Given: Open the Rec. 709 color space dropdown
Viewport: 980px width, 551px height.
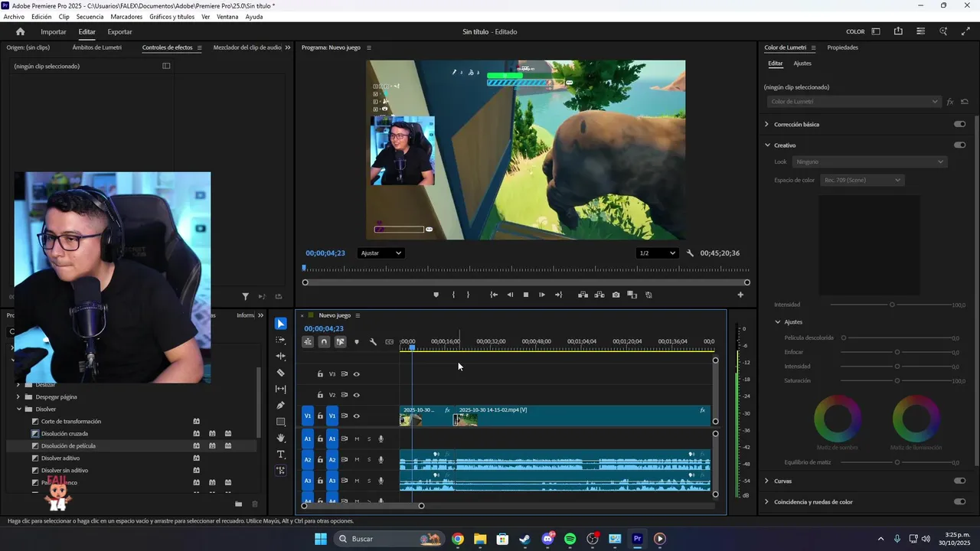Looking at the screenshot, I should pos(862,180).
